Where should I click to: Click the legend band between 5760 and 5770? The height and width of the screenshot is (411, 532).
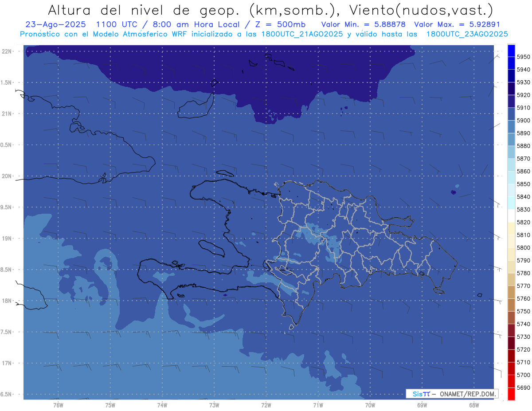(x=511, y=292)
